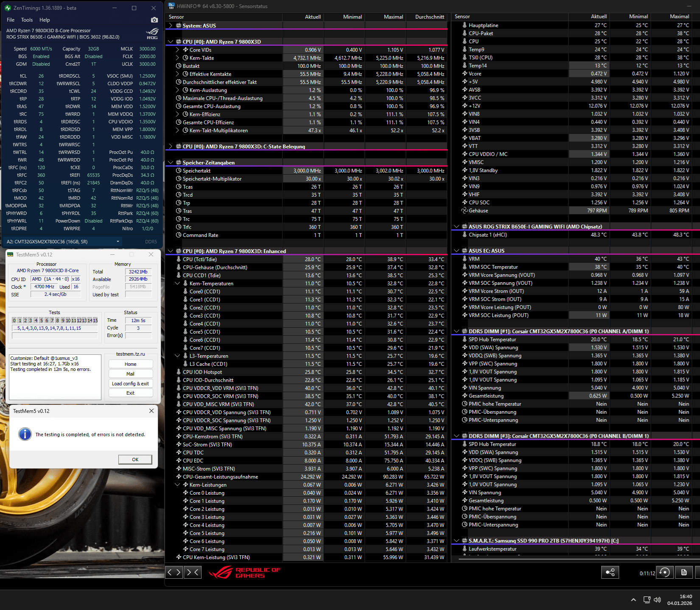
Task: Expand the Core VIDs row
Action: (x=177, y=50)
